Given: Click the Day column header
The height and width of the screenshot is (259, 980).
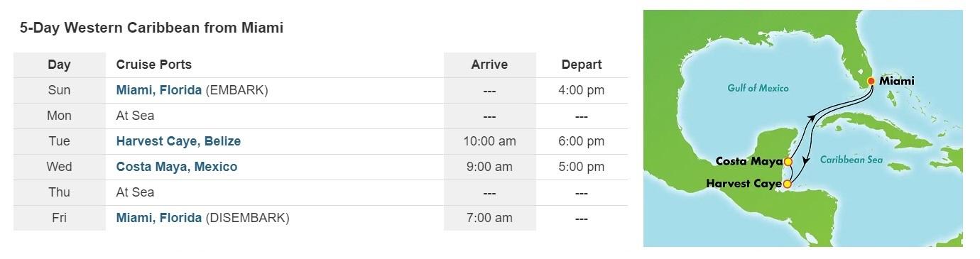Looking at the screenshot, I should point(60,65).
